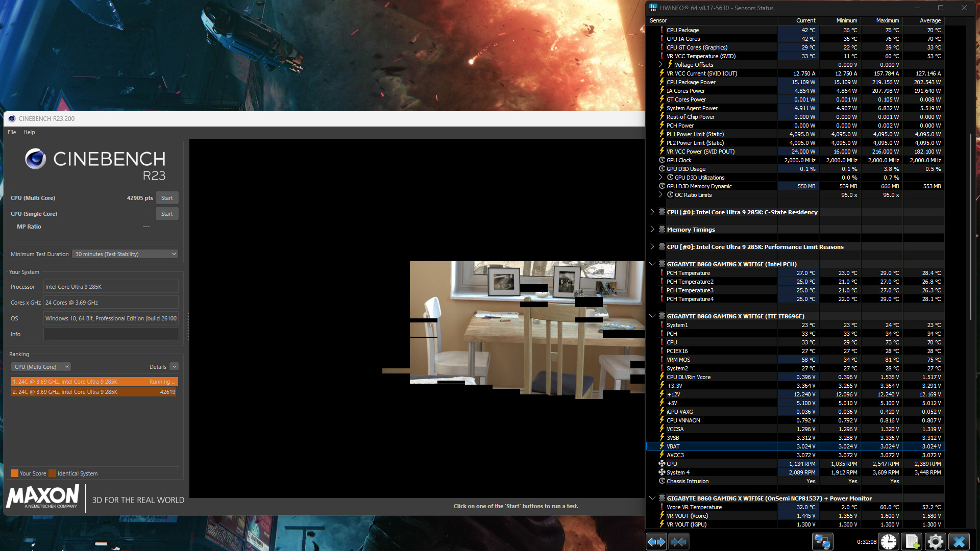Click the Average column header
The image size is (980, 551).
pos(923,20)
